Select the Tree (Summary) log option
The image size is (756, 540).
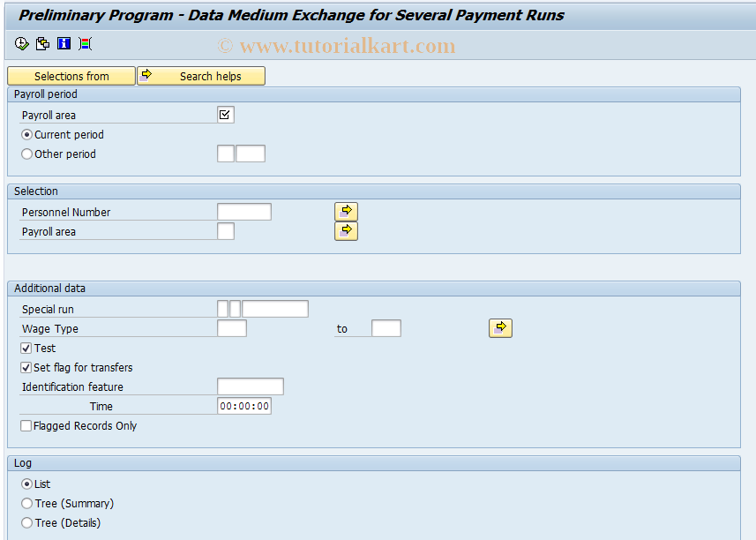27,503
